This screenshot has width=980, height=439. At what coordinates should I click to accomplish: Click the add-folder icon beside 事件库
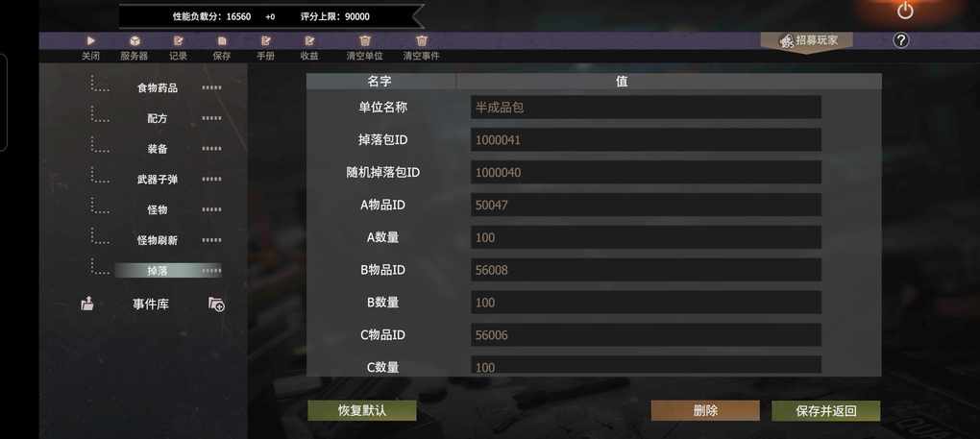(x=216, y=305)
